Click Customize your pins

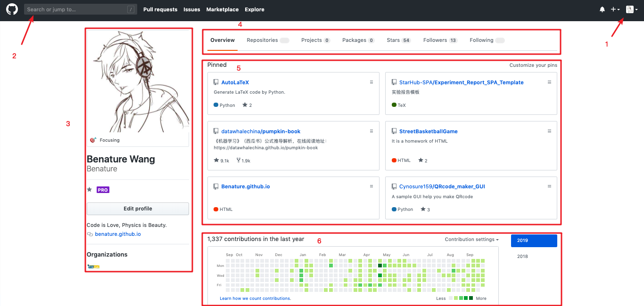[x=533, y=65]
